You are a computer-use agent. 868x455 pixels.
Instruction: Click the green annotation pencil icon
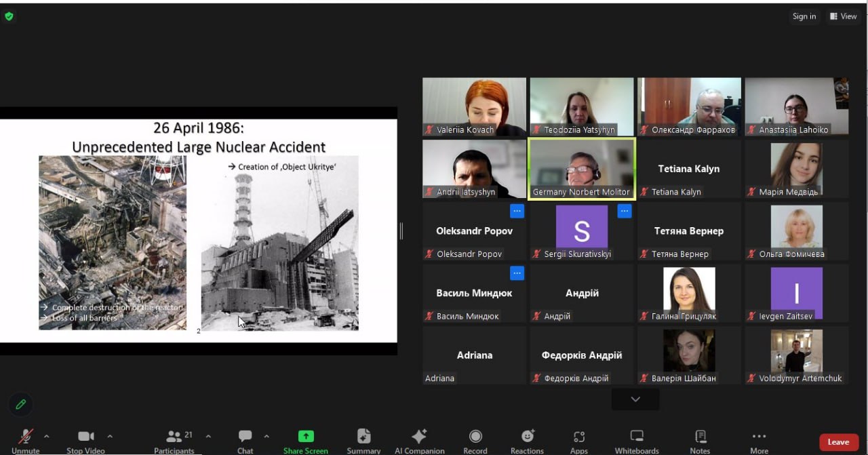pos(21,404)
